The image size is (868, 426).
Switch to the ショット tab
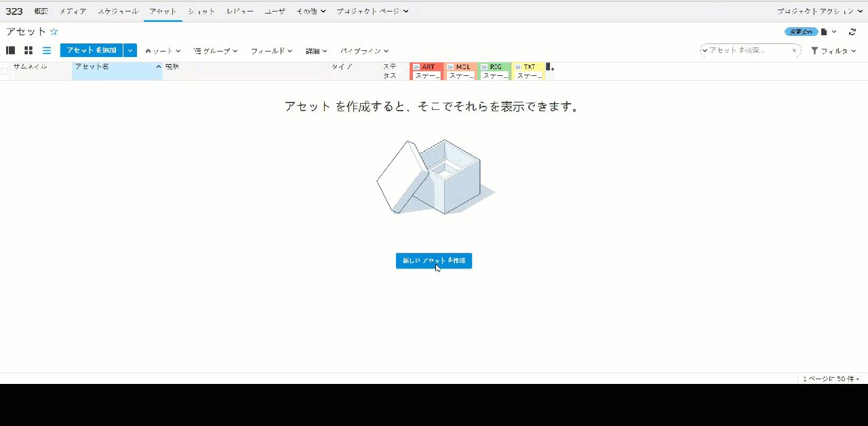(x=201, y=11)
